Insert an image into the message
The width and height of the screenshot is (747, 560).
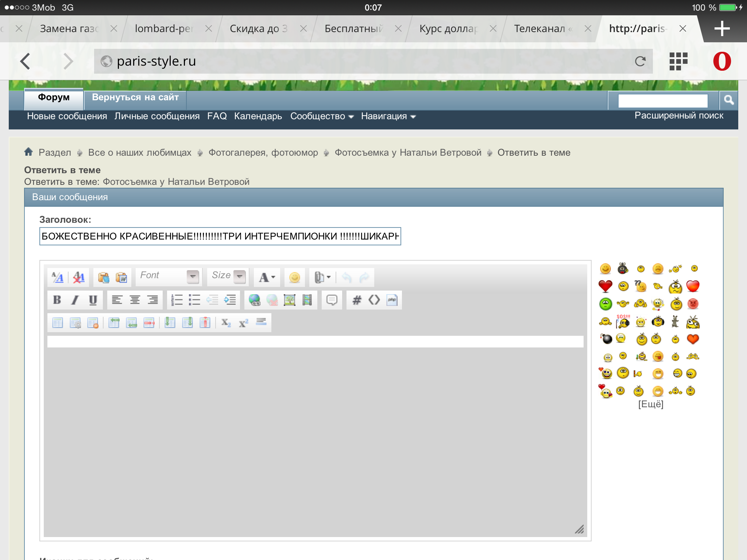pyautogui.click(x=290, y=300)
